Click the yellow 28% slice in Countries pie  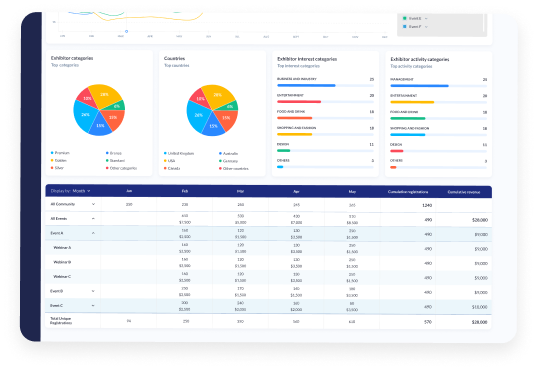216,95
